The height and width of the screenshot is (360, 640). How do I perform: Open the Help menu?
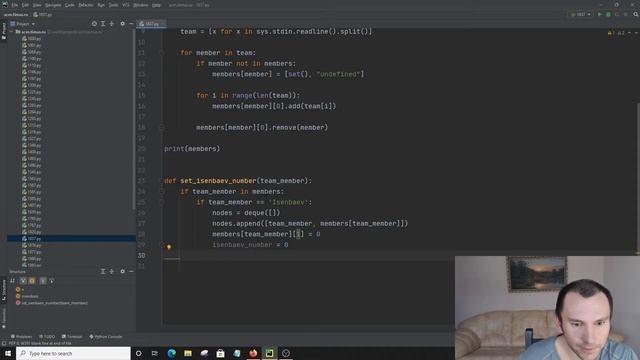click(156, 5)
